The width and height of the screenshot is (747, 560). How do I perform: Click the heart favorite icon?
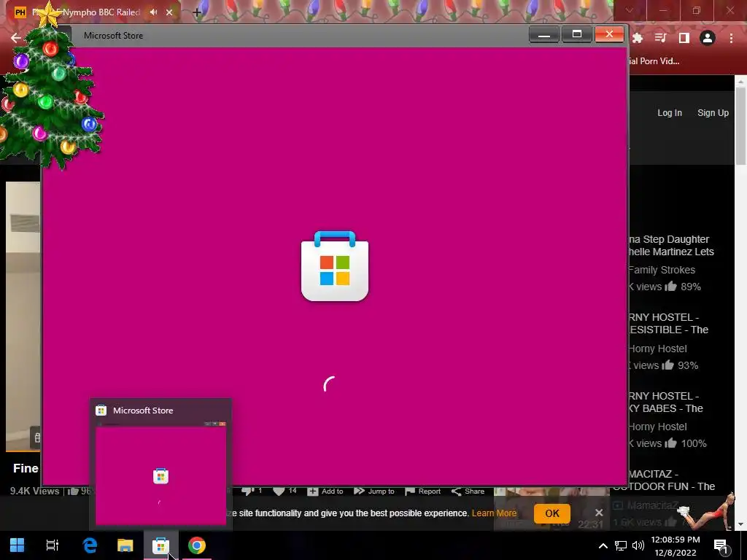click(x=279, y=491)
